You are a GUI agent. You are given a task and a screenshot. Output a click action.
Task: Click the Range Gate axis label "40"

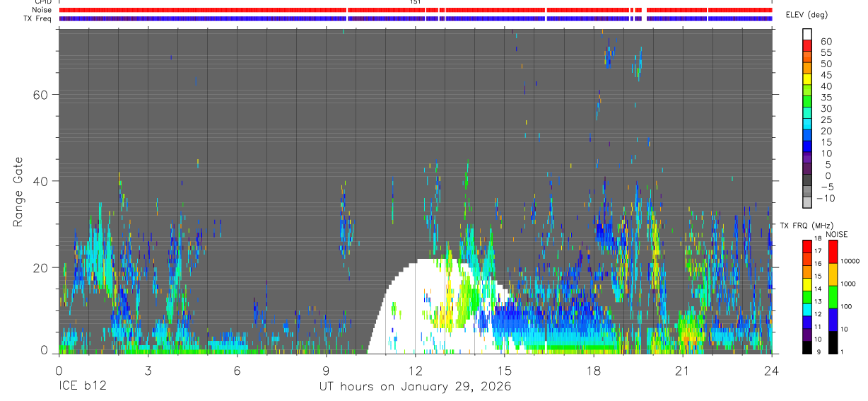40,181
